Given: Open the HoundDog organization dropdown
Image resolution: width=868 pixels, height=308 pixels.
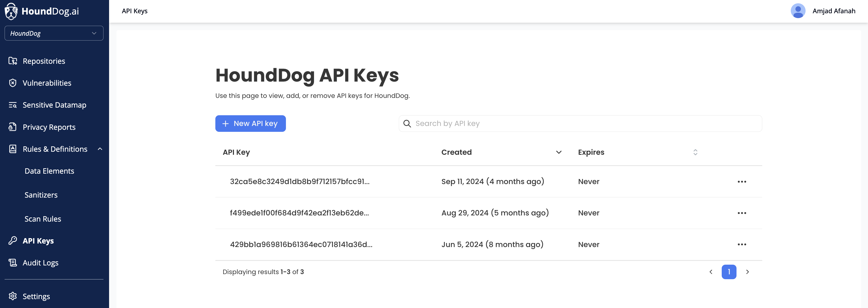Looking at the screenshot, I should click(54, 33).
